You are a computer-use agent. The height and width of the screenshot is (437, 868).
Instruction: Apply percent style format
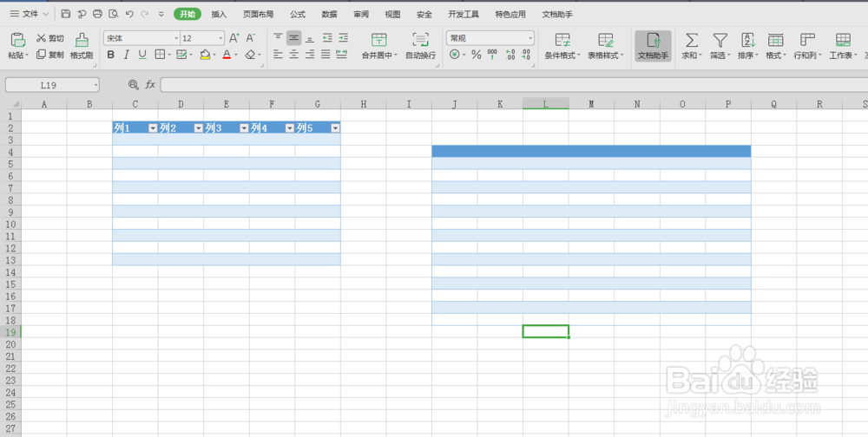476,55
